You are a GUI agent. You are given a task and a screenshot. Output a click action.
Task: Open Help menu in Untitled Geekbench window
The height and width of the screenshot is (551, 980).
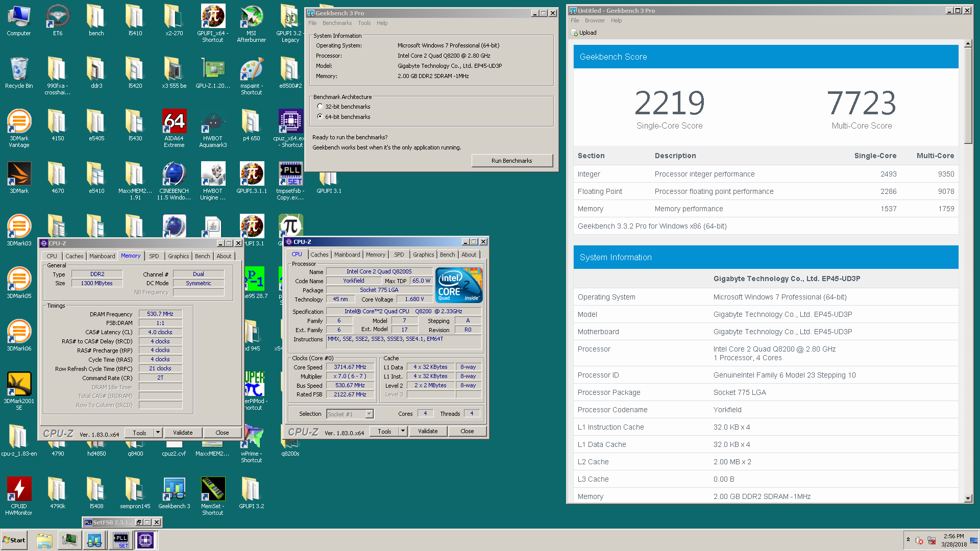coord(617,20)
